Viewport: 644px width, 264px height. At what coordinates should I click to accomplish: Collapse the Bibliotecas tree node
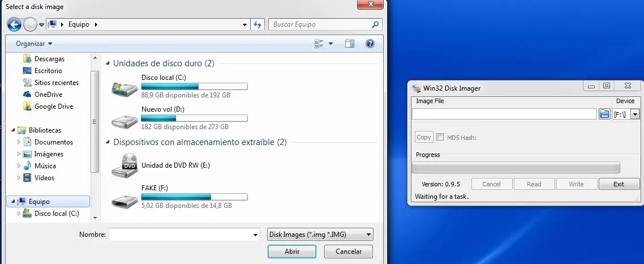(13, 130)
